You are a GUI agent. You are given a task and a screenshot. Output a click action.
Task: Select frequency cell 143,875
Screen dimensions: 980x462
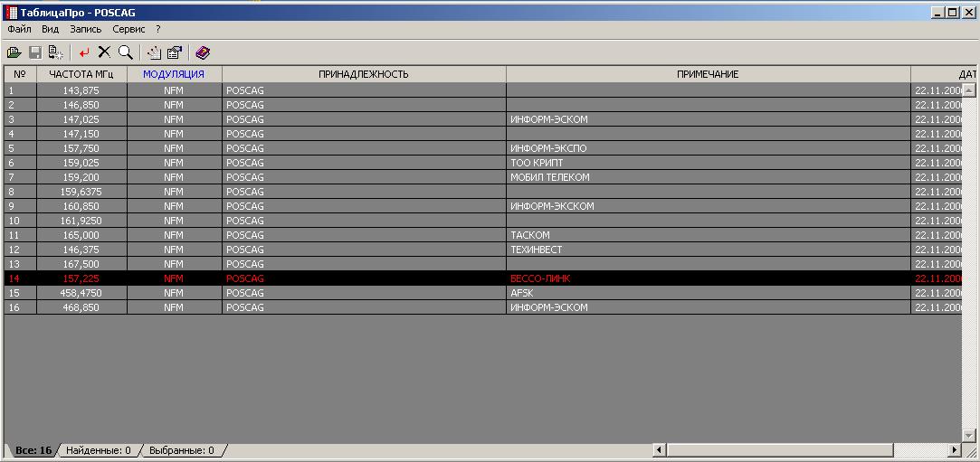81,90
